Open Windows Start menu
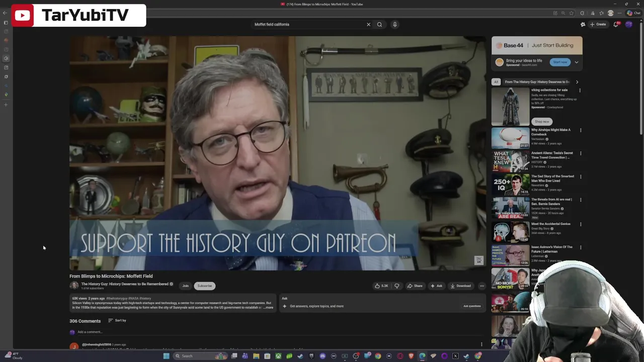644x362 pixels. coord(167,356)
